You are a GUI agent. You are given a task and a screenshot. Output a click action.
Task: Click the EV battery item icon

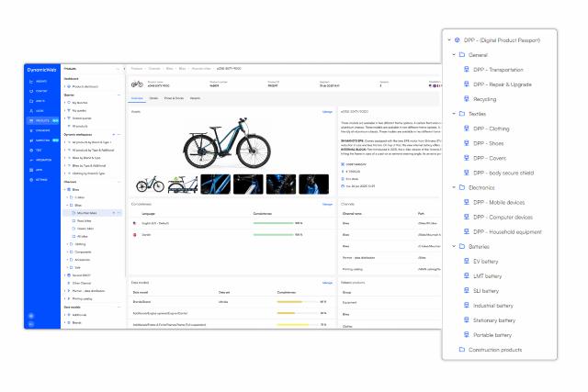[x=468, y=261]
